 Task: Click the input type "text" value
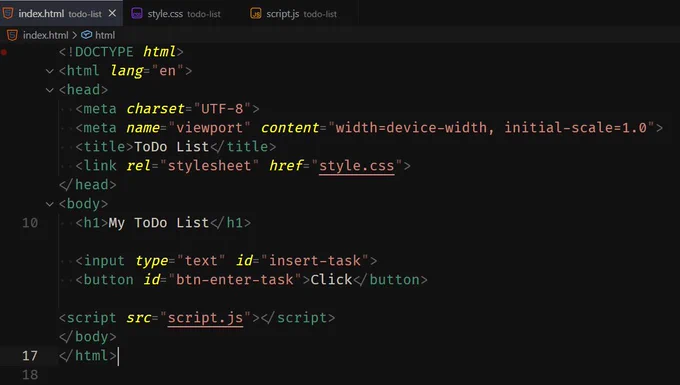pyautogui.click(x=201, y=261)
